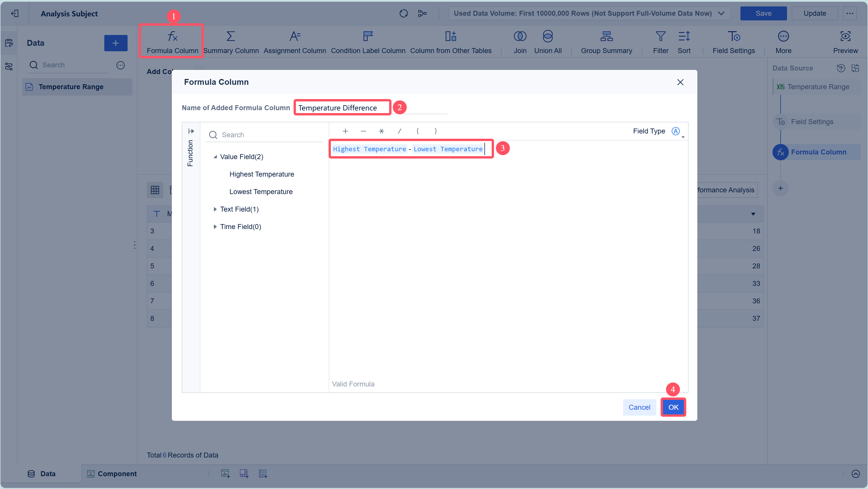Add a step with plus in flow panel
The height and width of the screenshot is (489, 868).
[x=780, y=189]
